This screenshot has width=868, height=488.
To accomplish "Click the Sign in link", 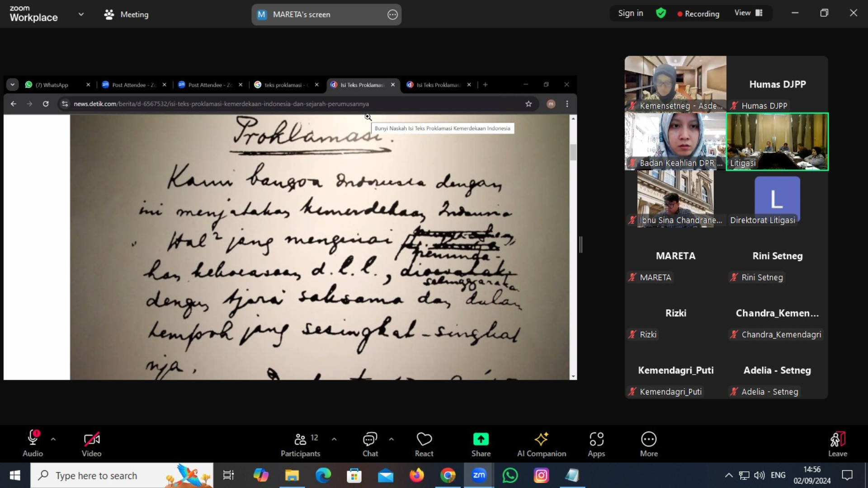I will coord(630,13).
